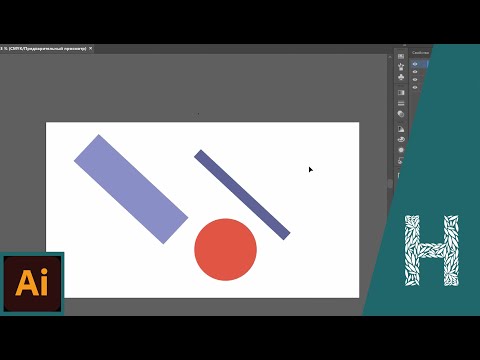Open the Transparency panel overlapping-circles icon
The width and height of the screenshot is (480, 360).
[401, 114]
